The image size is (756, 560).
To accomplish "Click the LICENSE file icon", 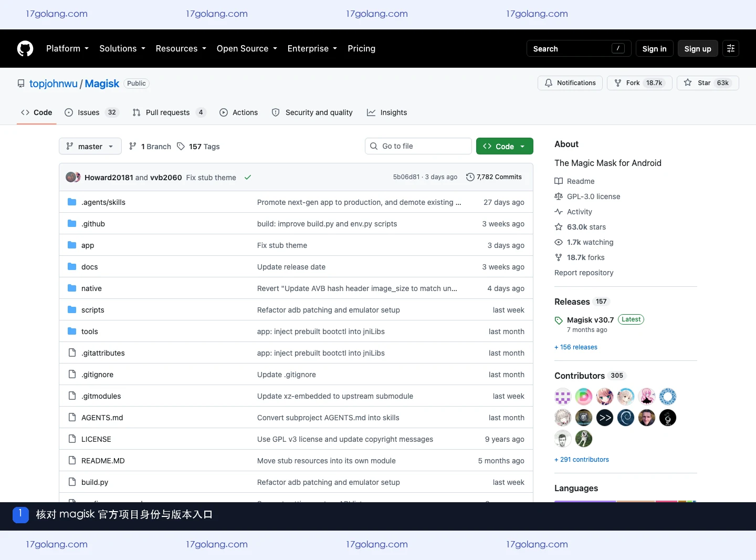I will point(72,439).
